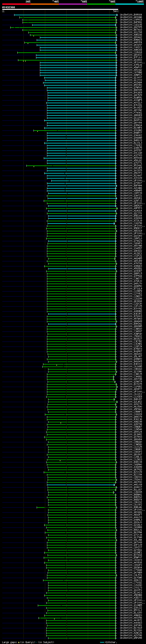The height and width of the screenshot is (644, 146).
Task: Select the UniRef100_Q7V807 label
Action: 131,183
